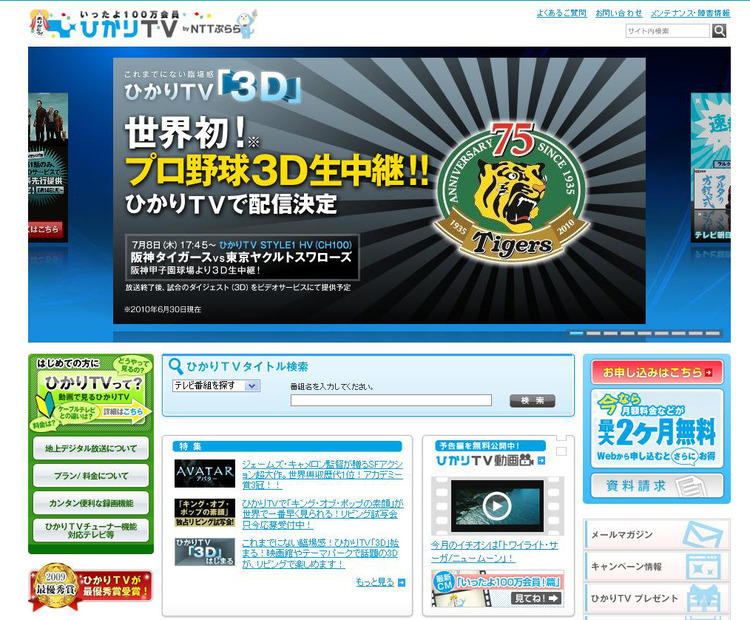Click the 資料請求 button
The width and height of the screenshot is (750, 620).
coord(657,486)
